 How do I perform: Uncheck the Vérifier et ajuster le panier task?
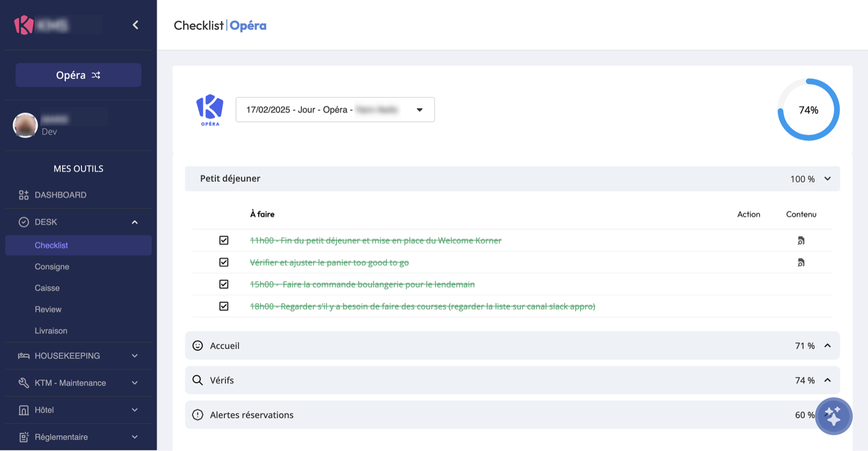point(224,262)
